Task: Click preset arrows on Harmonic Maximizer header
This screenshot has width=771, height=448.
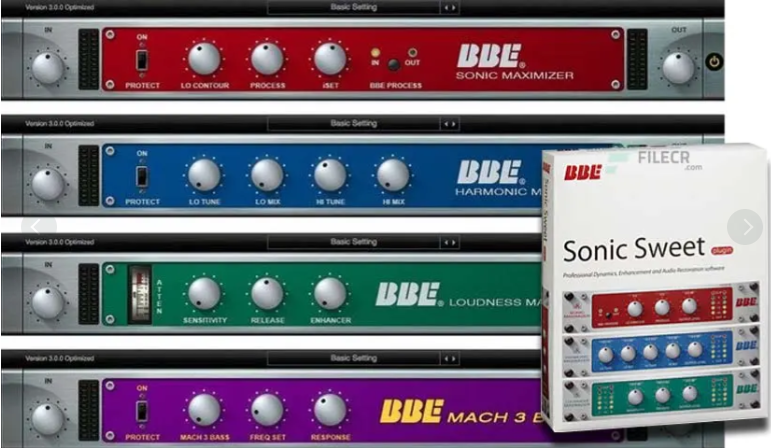Action: click(449, 124)
